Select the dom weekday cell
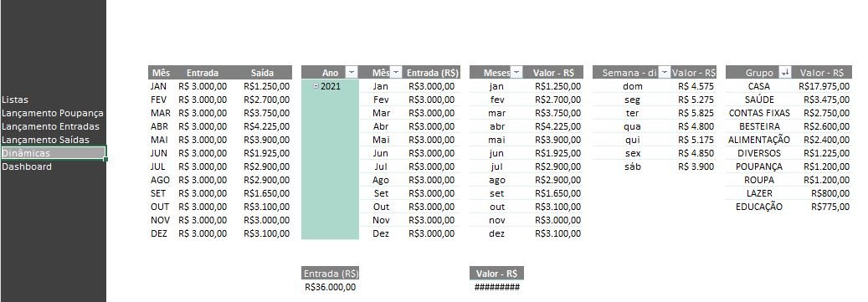Image resolution: width=868 pixels, height=302 pixels. [632, 86]
